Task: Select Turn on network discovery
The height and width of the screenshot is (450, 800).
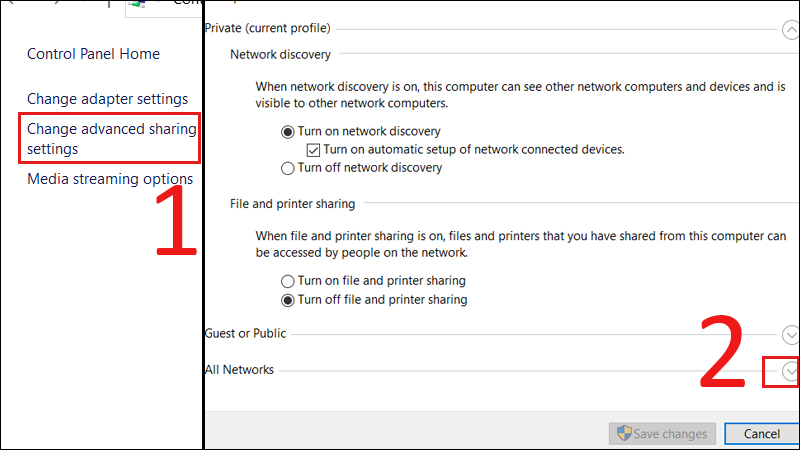Action: [289, 132]
